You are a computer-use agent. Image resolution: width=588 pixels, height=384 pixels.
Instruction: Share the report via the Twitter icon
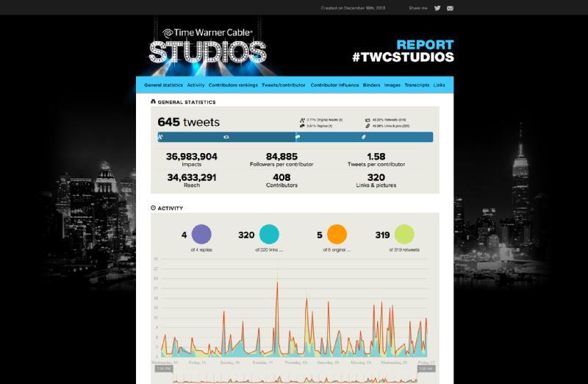coord(437,8)
